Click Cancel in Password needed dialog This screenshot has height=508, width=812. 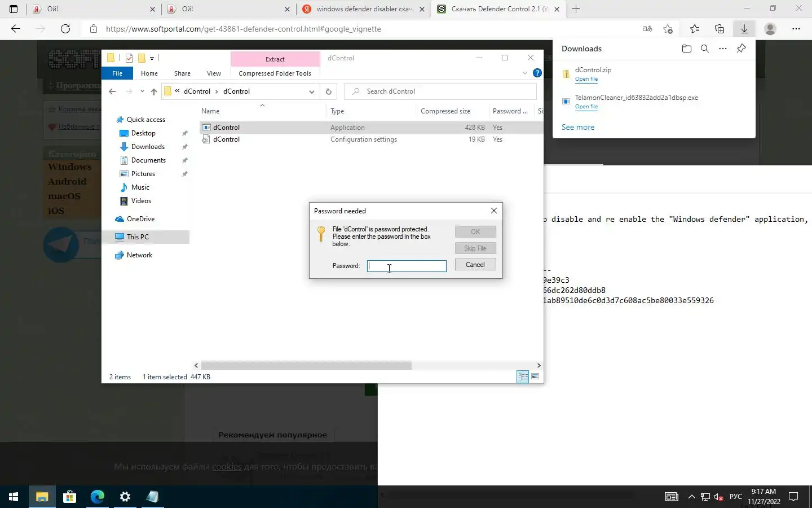click(475, 265)
